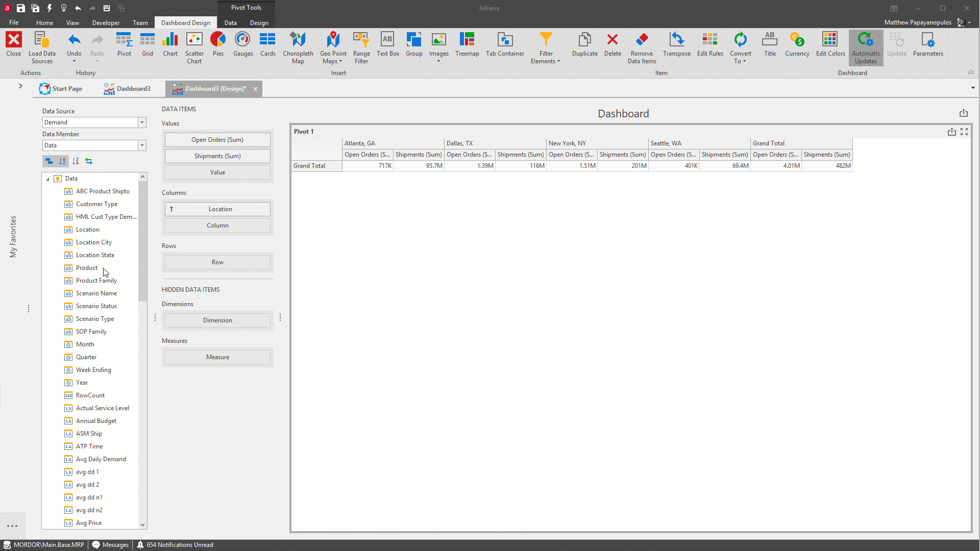Open Messages in status bar
The height and width of the screenshot is (551, 980).
[x=110, y=545]
